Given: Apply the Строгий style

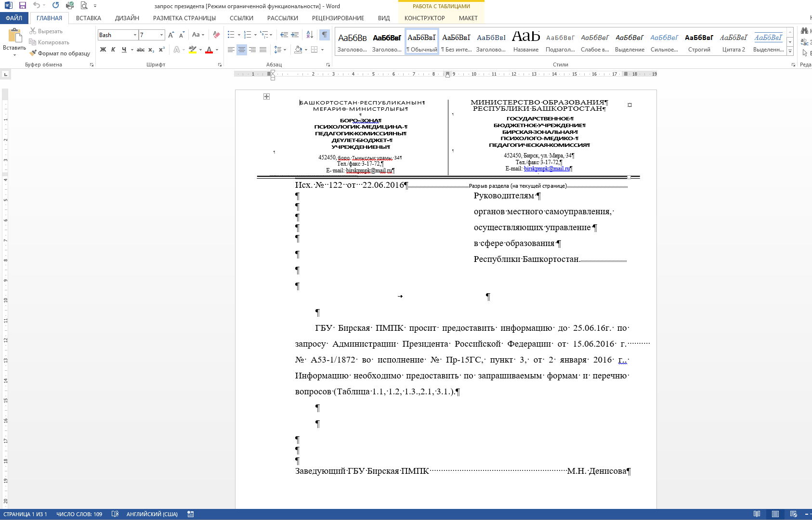Looking at the screenshot, I should 699,42.
